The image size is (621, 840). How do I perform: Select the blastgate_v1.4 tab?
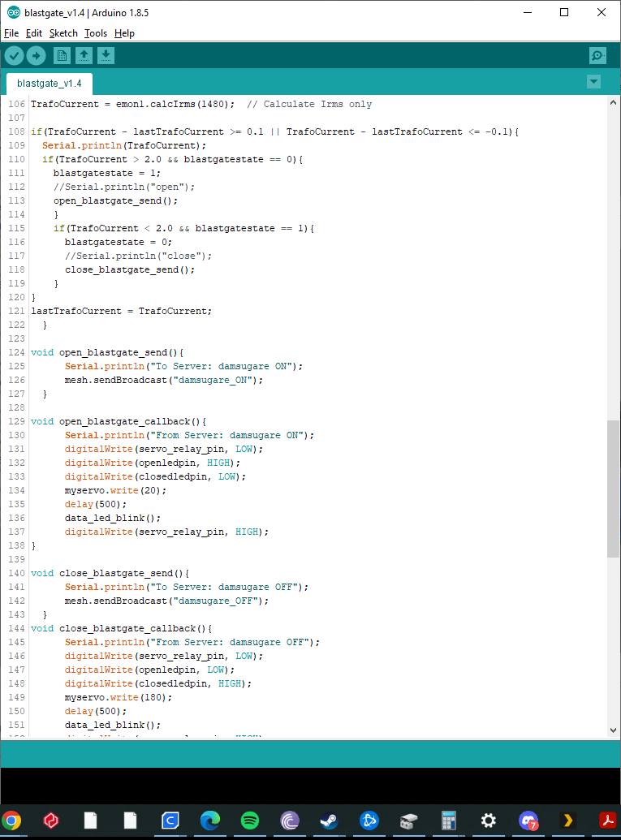49,84
